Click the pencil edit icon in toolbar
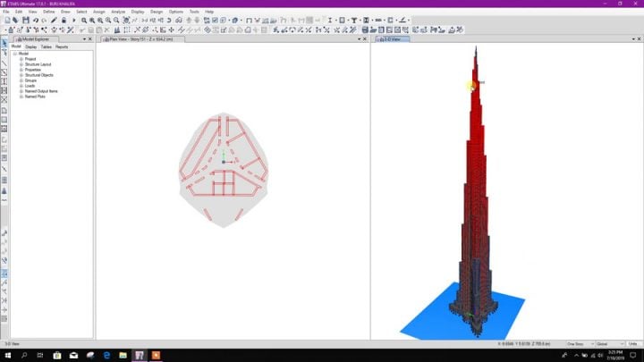Viewport: 644px width, 362px height. [x=54, y=20]
